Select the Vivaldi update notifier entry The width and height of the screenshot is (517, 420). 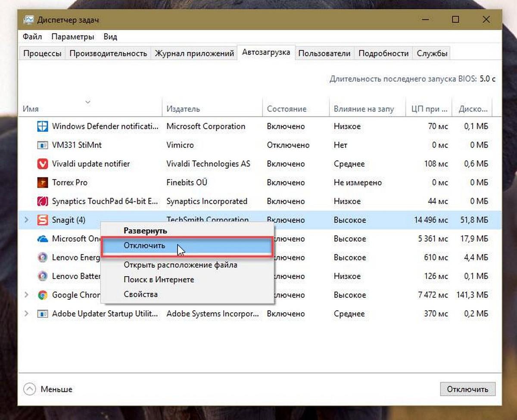[91, 164]
